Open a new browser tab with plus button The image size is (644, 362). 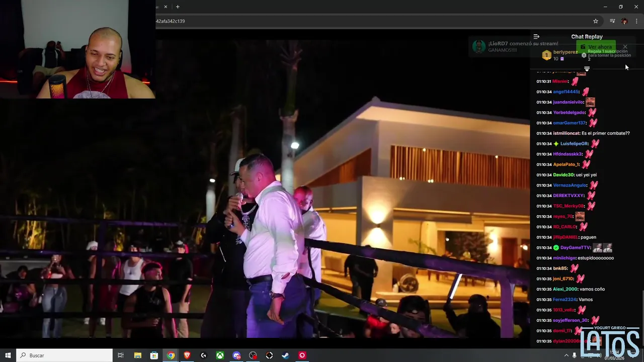[x=178, y=7]
